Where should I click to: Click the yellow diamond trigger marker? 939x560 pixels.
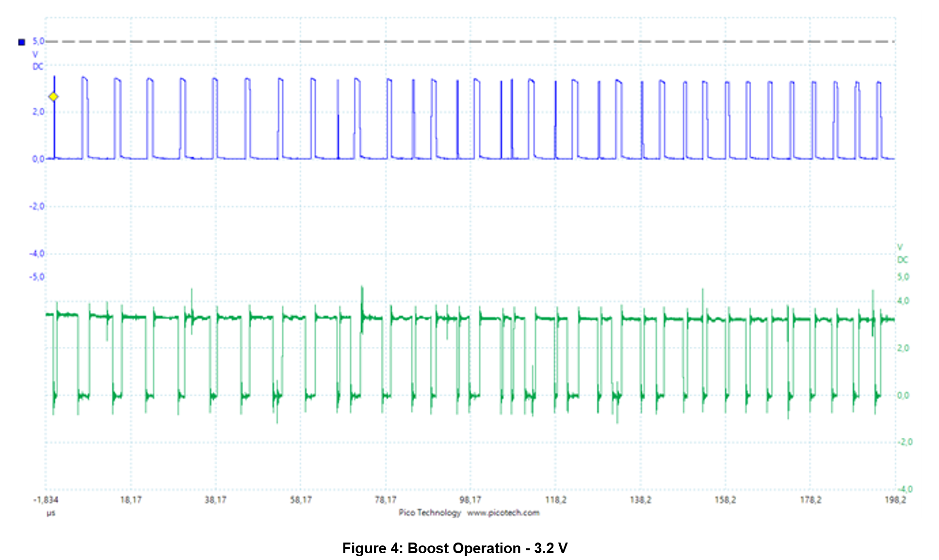(53, 97)
